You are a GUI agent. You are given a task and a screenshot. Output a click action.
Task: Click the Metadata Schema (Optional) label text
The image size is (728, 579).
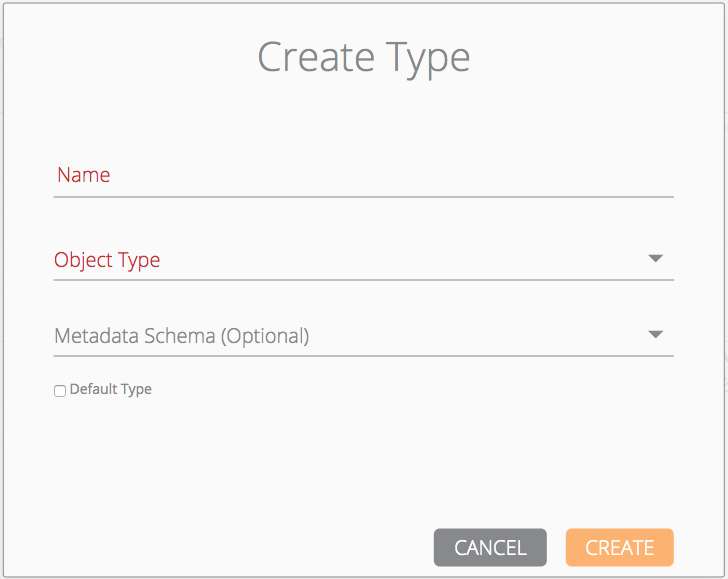pos(182,336)
